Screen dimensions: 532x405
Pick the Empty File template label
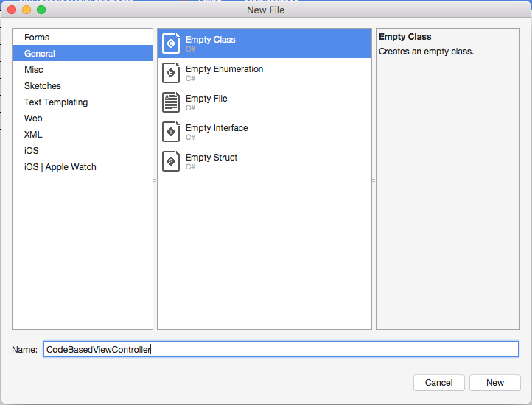click(206, 99)
